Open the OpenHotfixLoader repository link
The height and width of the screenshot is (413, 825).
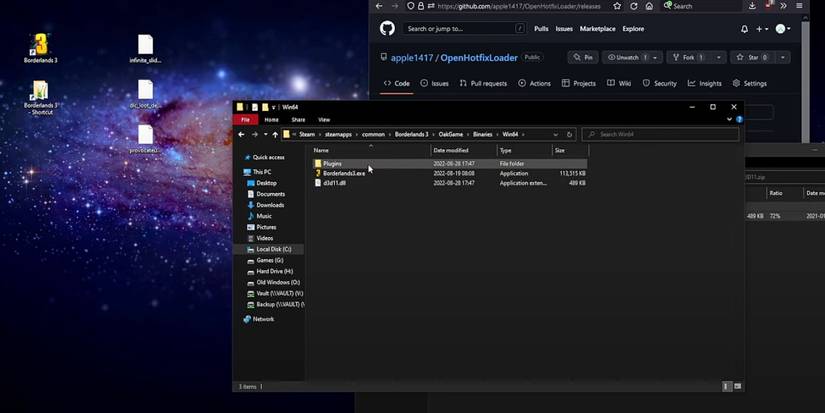479,58
